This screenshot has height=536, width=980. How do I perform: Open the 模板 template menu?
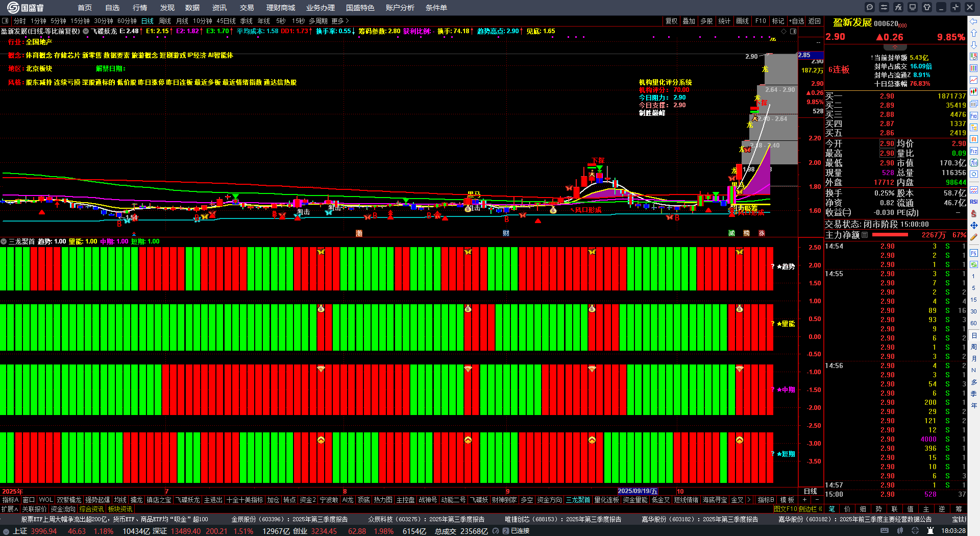788,500
